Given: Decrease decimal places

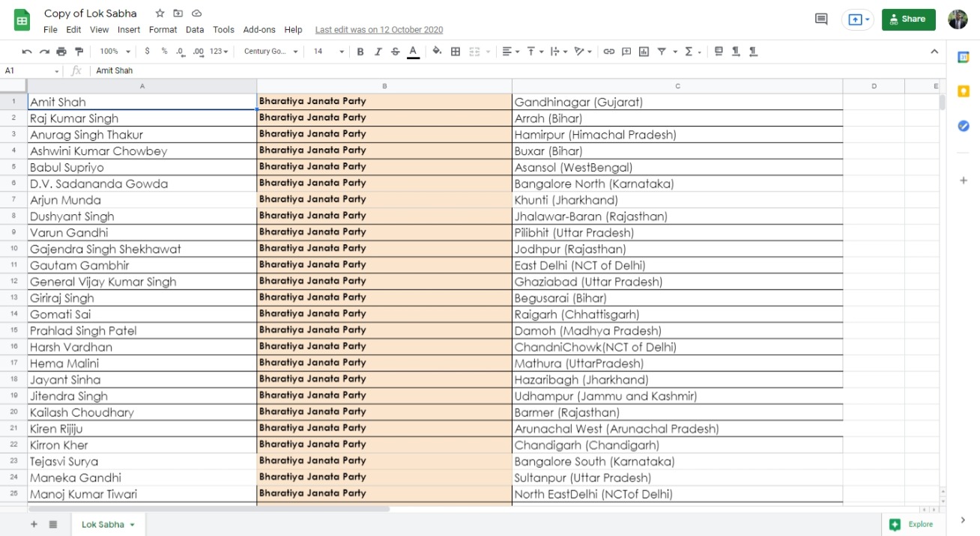Looking at the screenshot, I should tap(181, 52).
